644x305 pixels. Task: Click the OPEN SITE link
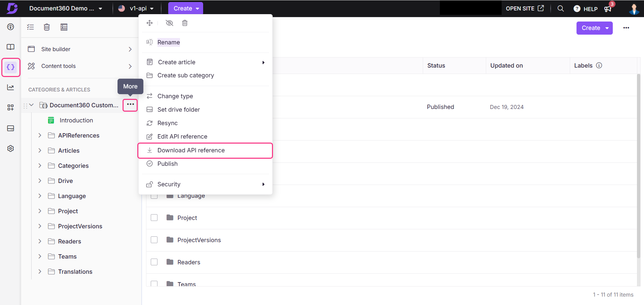[525, 8]
